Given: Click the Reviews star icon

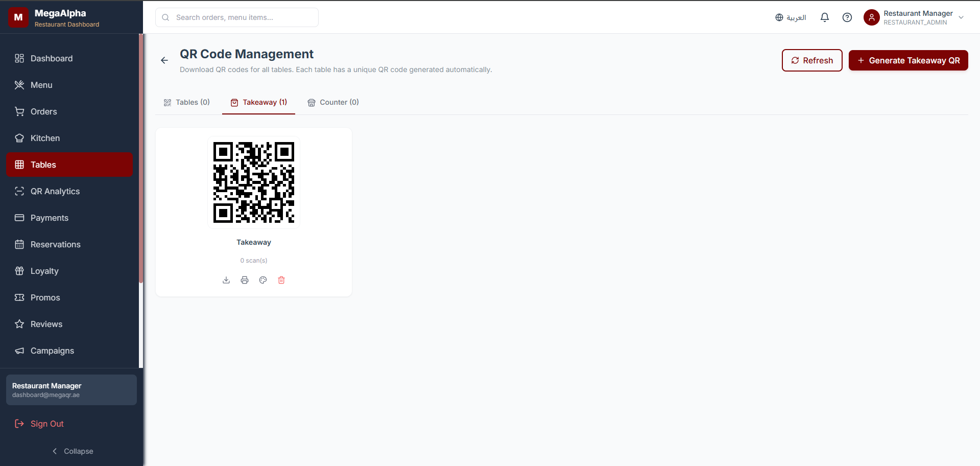Looking at the screenshot, I should click(19, 324).
